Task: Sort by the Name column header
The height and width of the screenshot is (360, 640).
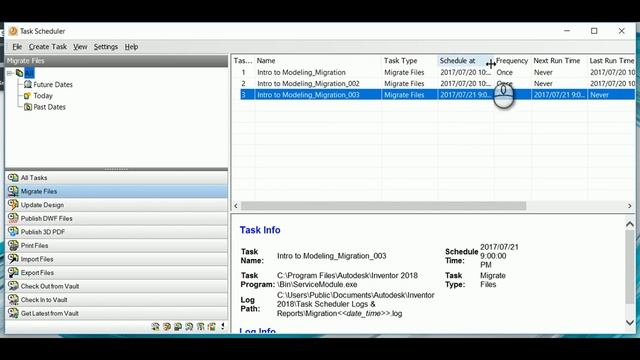Action: [318, 61]
